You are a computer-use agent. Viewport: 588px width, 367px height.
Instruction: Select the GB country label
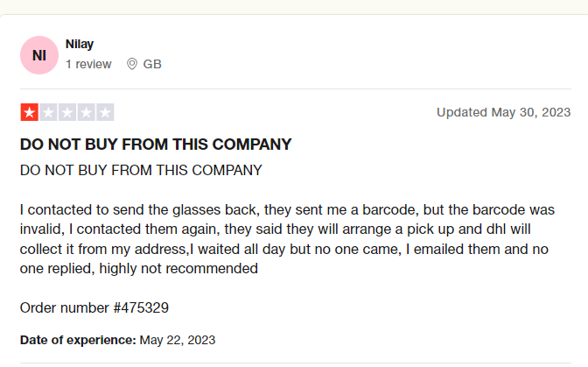coord(152,64)
